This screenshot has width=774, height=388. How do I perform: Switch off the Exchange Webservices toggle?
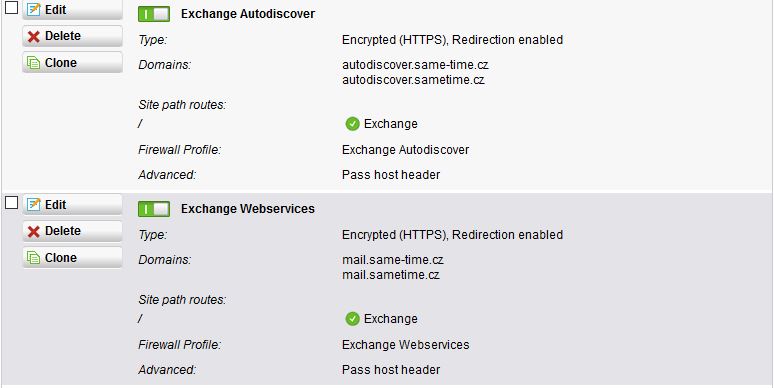click(x=154, y=209)
